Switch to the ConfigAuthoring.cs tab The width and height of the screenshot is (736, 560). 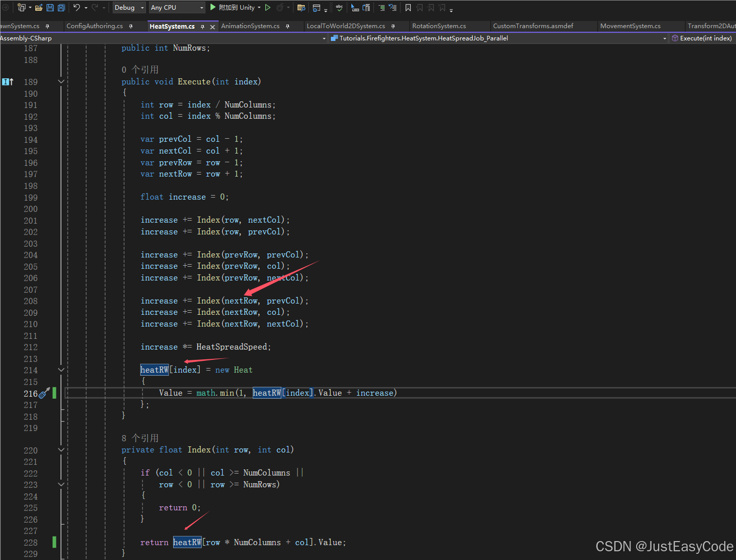pos(95,26)
